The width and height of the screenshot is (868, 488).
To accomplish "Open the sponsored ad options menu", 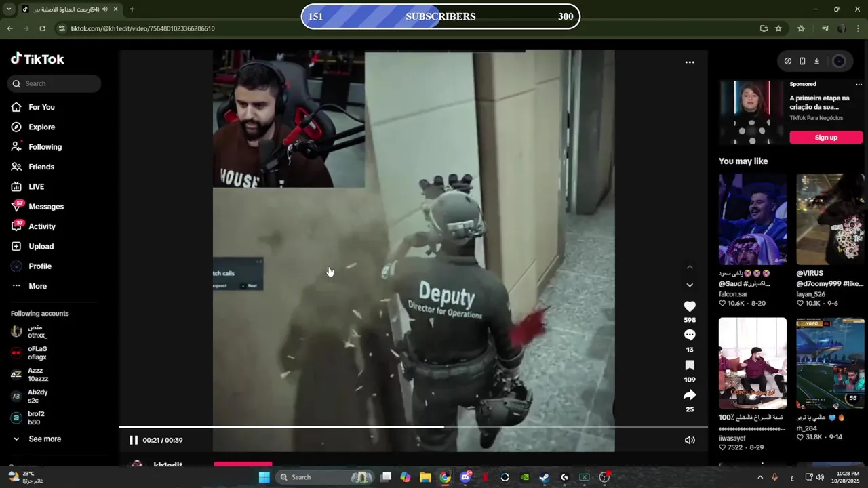I will coord(858,85).
